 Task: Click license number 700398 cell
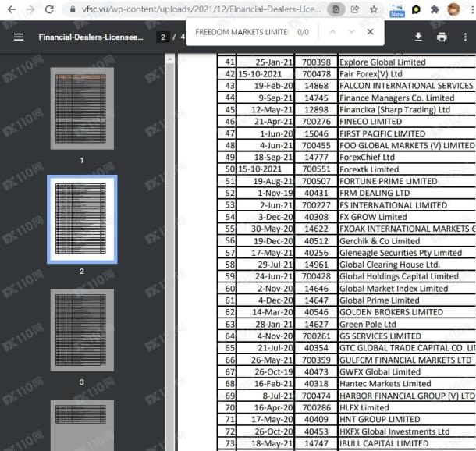316,62
